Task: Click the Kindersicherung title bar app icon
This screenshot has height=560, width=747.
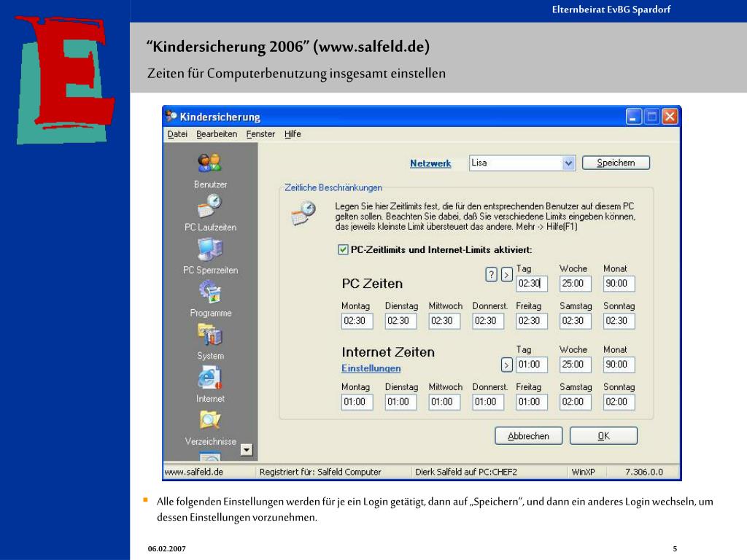Action: (171, 116)
